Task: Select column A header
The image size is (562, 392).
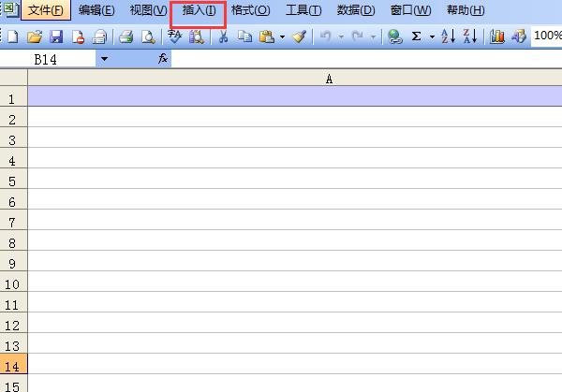Action: (x=328, y=79)
